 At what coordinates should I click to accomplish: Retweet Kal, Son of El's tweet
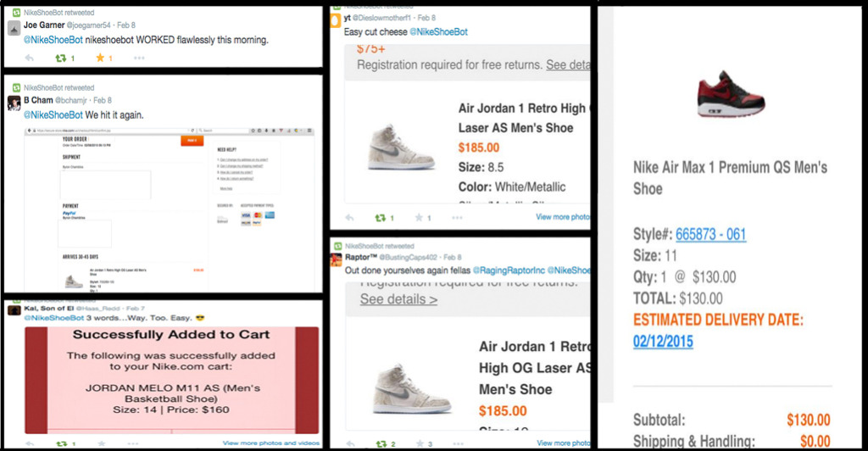coord(59,443)
